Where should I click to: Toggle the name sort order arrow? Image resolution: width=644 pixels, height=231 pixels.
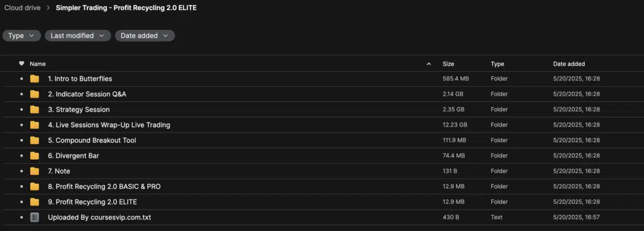[x=429, y=64]
